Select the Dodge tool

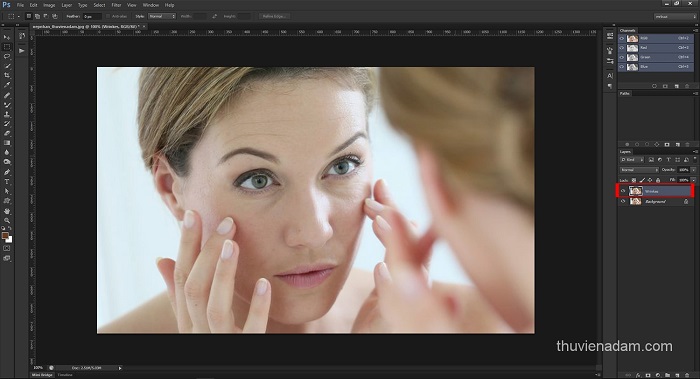click(x=7, y=162)
